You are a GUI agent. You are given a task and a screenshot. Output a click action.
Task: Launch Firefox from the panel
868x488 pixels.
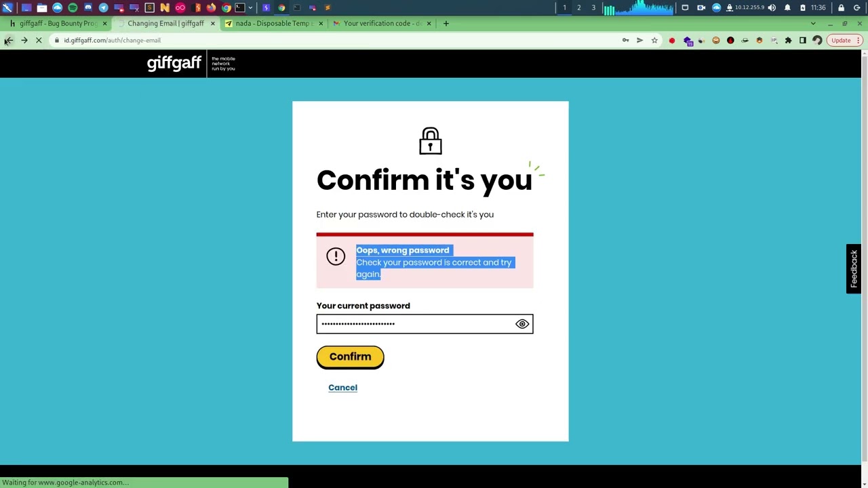211,7
